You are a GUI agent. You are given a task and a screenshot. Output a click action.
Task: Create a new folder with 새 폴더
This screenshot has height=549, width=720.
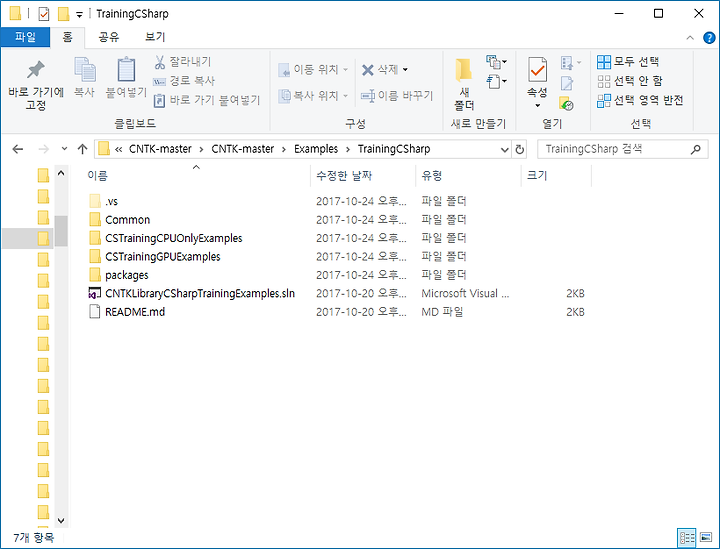click(464, 85)
